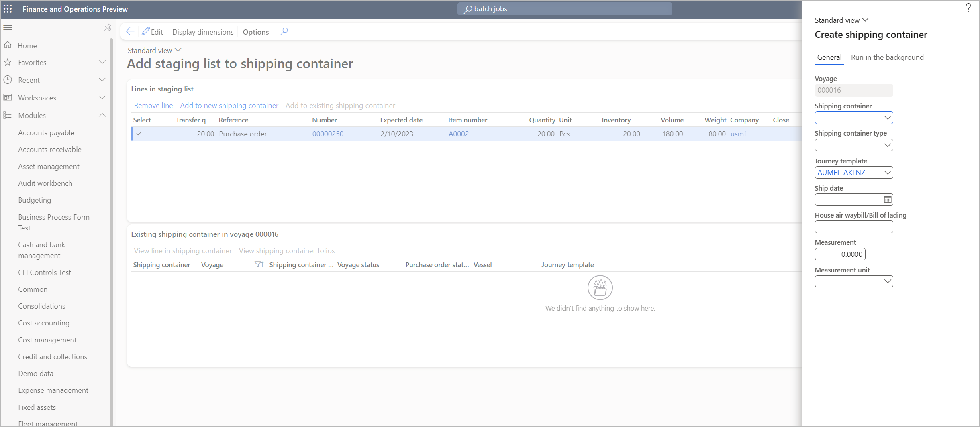Click the Edit pencil icon
Screen dimensions: 980x427
(x=147, y=31)
